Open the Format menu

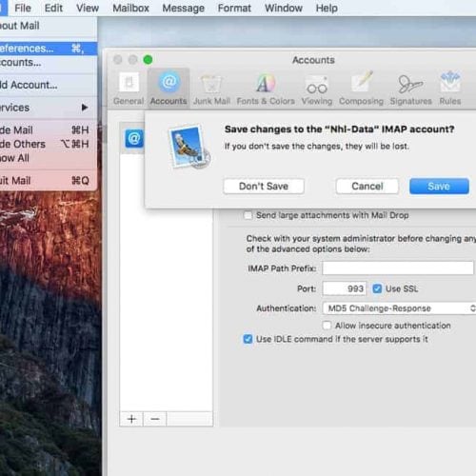click(x=234, y=8)
